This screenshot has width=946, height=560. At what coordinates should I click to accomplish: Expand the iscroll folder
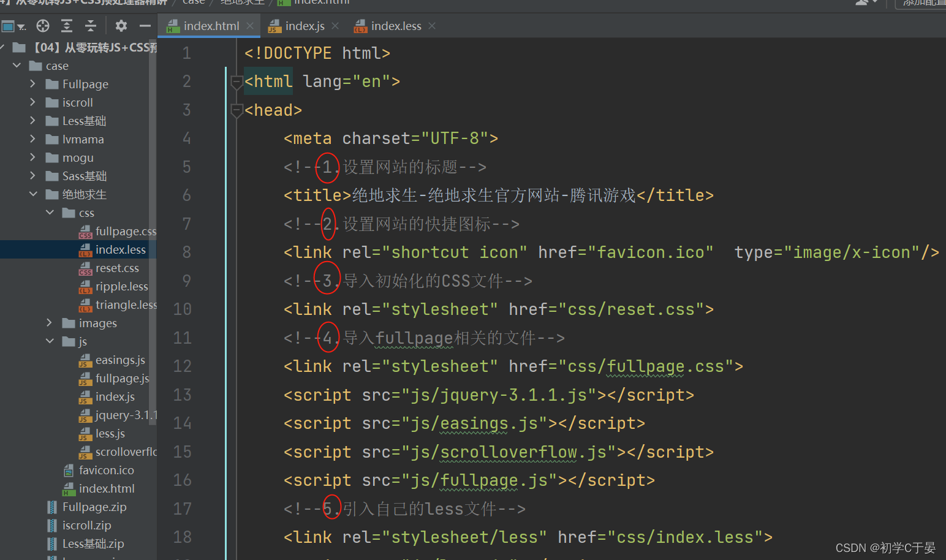[x=33, y=102]
